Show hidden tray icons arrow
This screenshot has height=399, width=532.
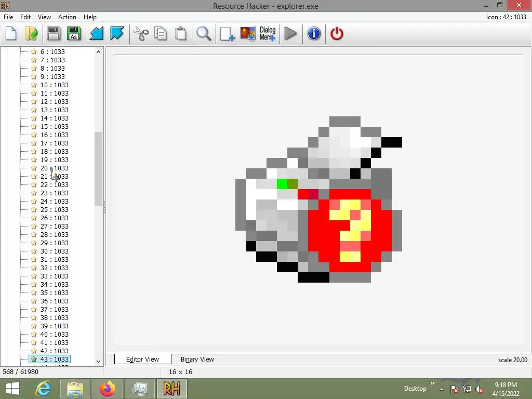tap(442, 389)
